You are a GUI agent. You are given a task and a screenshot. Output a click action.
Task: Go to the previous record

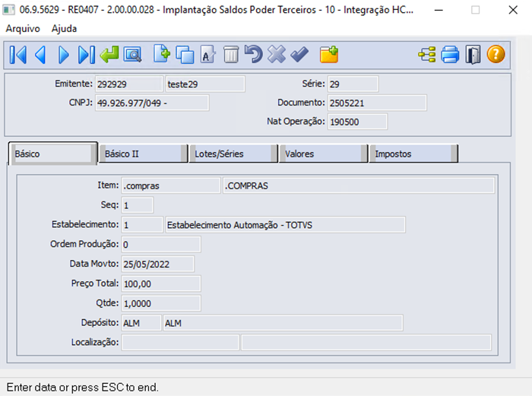coord(41,55)
